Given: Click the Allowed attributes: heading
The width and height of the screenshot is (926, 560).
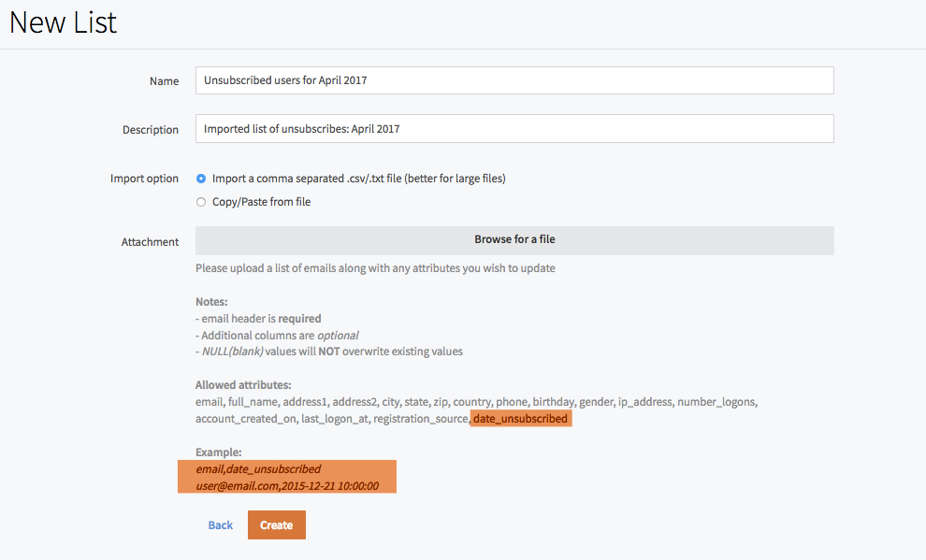Looking at the screenshot, I should click(x=243, y=385).
